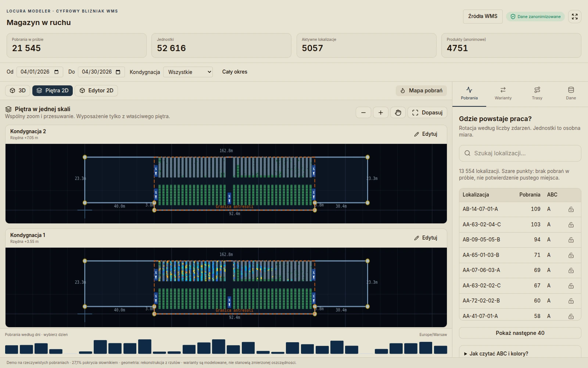Select location row AA-65-01-03-B
The height and width of the screenshot is (368, 588).
click(x=520, y=255)
